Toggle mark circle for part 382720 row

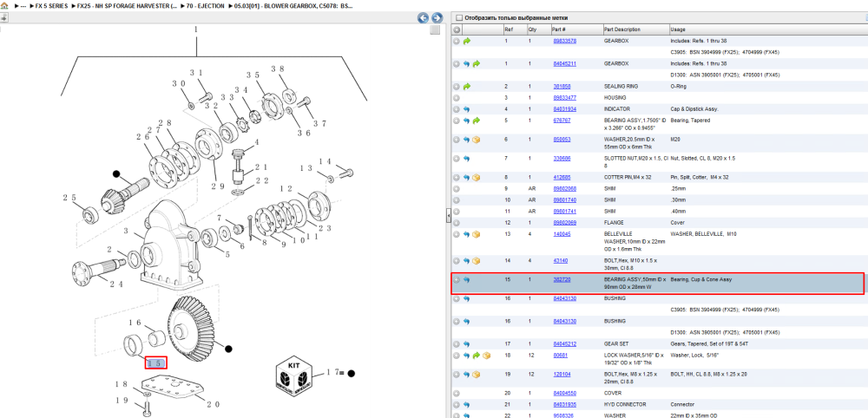click(x=457, y=280)
